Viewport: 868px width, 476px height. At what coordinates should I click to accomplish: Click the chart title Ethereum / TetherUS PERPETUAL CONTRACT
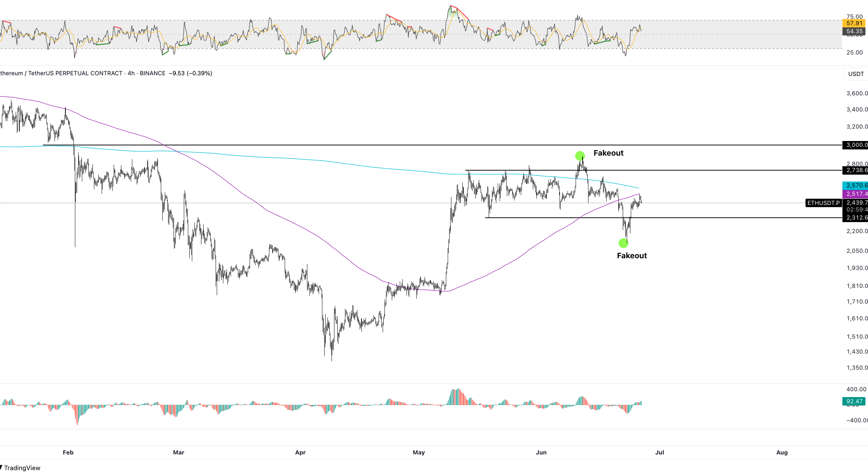(x=61, y=73)
